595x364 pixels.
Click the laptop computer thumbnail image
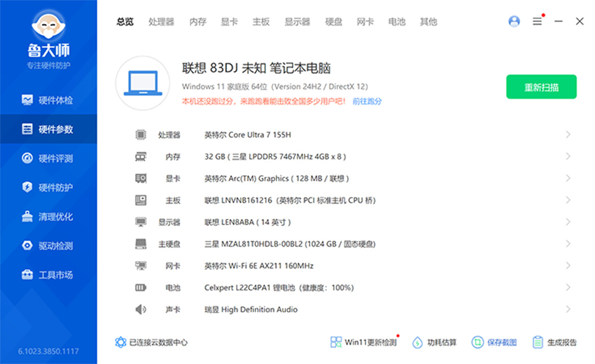point(143,83)
